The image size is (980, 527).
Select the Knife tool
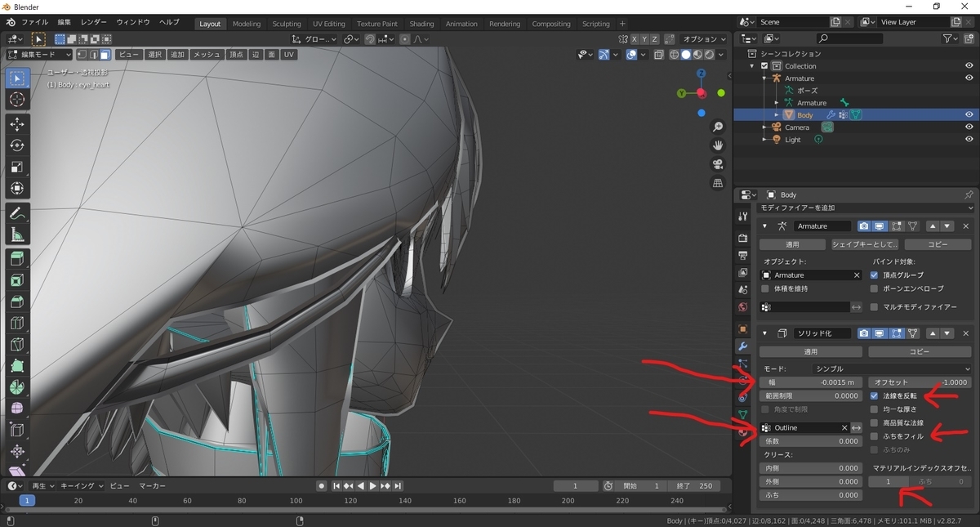[x=17, y=344]
